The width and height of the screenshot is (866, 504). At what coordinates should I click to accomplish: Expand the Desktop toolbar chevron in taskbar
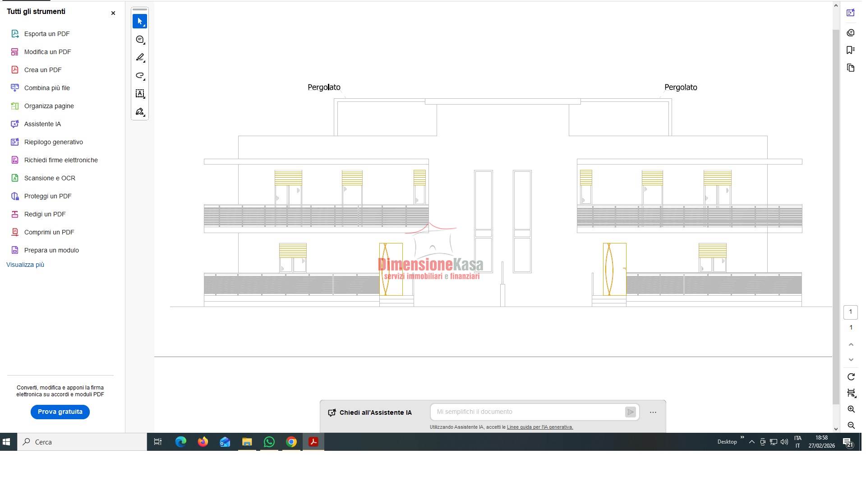click(x=742, y=437)
